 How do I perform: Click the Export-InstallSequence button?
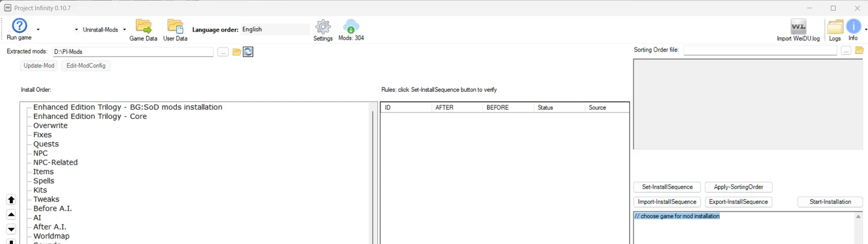pos(738,202)
